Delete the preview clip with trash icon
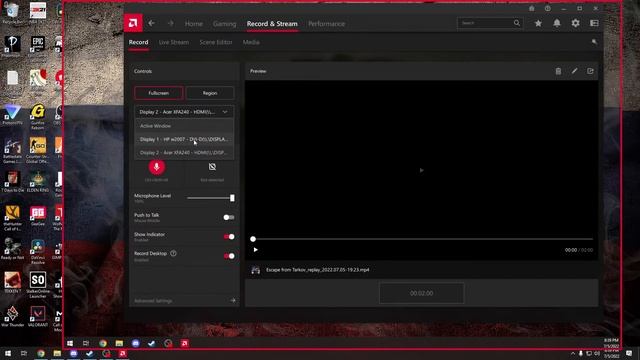Image resolution: width=640 pixels, height=360 pixels. (558, 71)
